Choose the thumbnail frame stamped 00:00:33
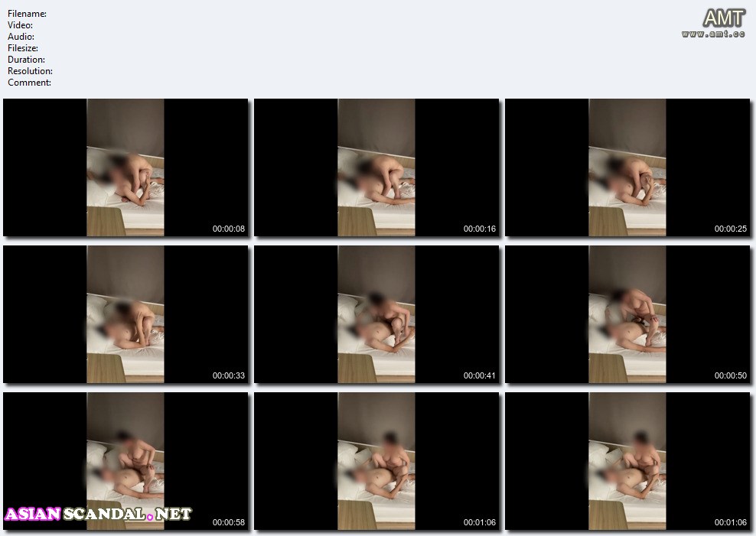 click(125, 314)
